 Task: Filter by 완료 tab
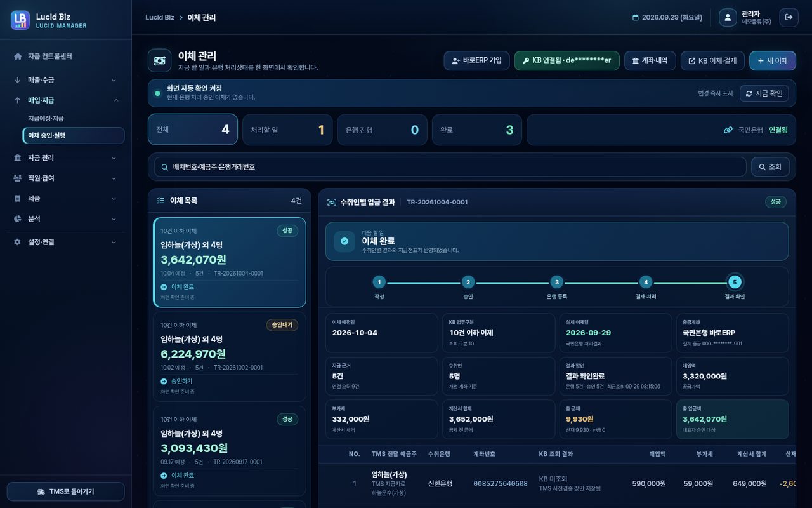(x=477, y=130)
